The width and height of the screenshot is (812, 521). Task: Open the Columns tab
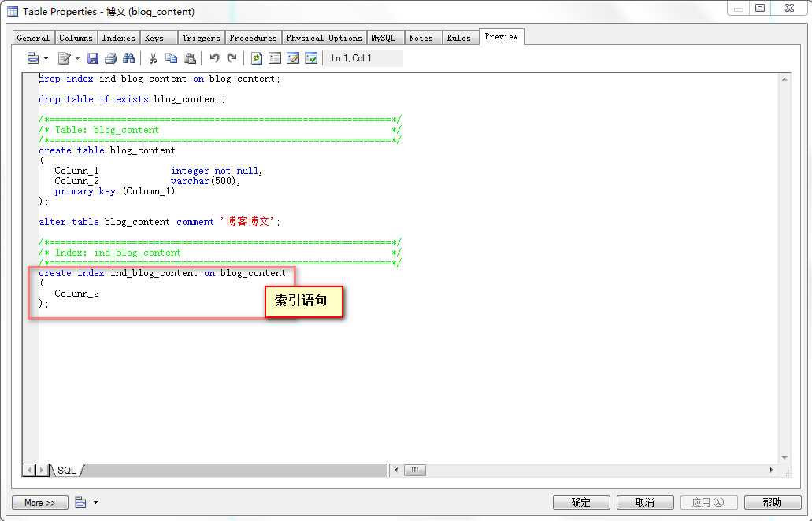[76, 38]
